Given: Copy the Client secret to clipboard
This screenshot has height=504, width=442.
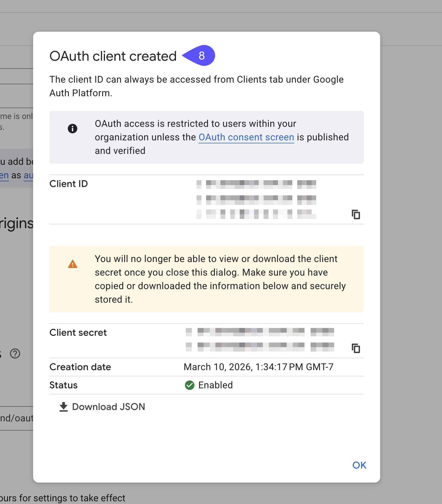Looking at the screenshot, I should click(356, 348).
